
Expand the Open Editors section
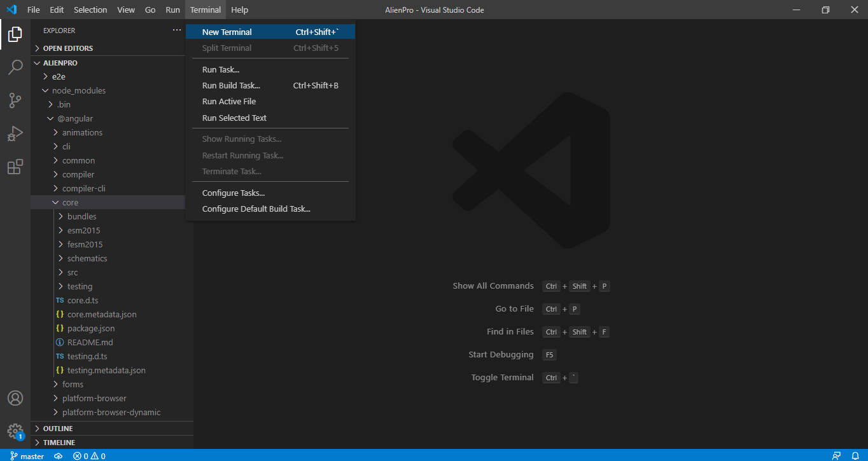108,48
